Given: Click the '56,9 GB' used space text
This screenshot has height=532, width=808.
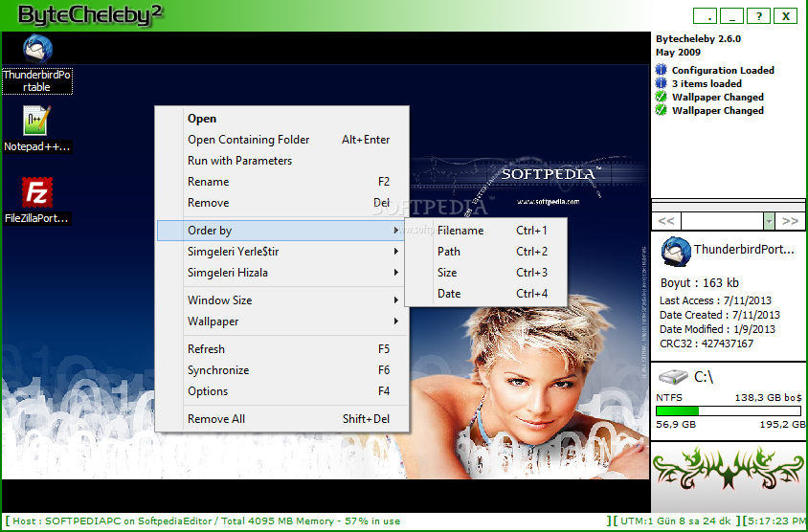Looking at the screenshot, I should coord(676,425).
